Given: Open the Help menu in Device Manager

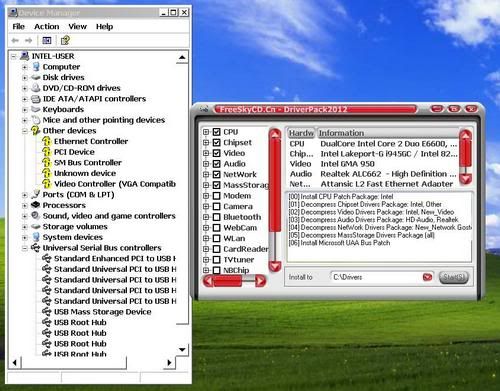Looking at the screenshot, I should [105, 26].
